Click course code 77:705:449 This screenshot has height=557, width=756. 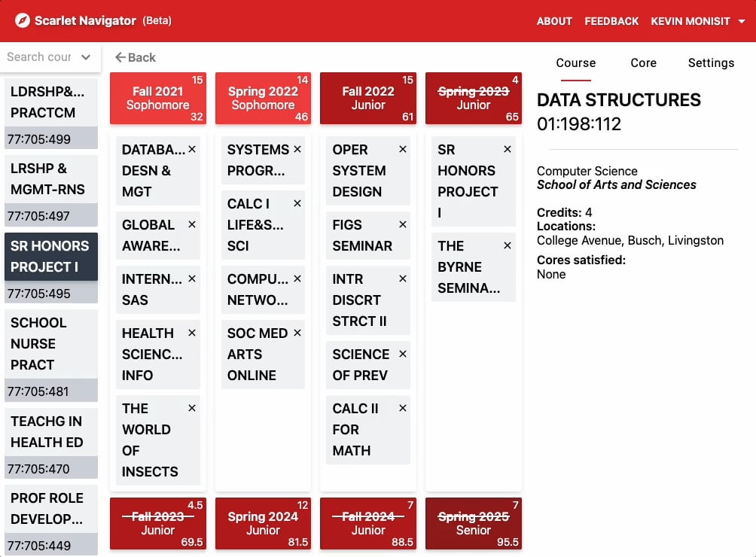(39, 546)
